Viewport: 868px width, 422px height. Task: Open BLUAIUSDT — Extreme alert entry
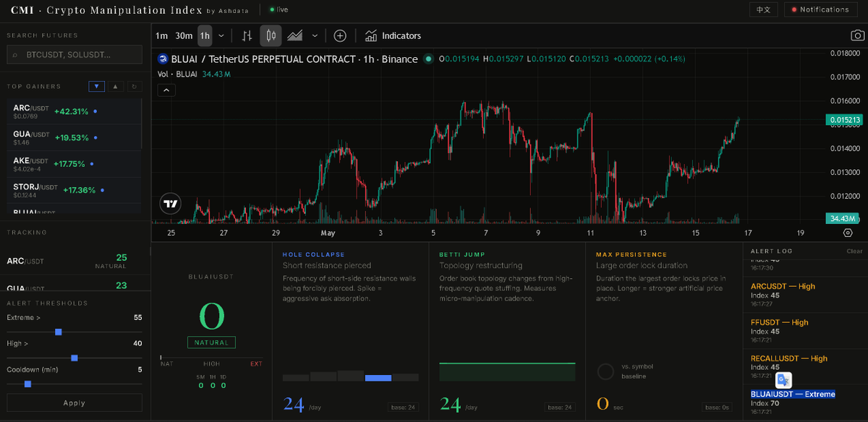(x=805, y=404)
